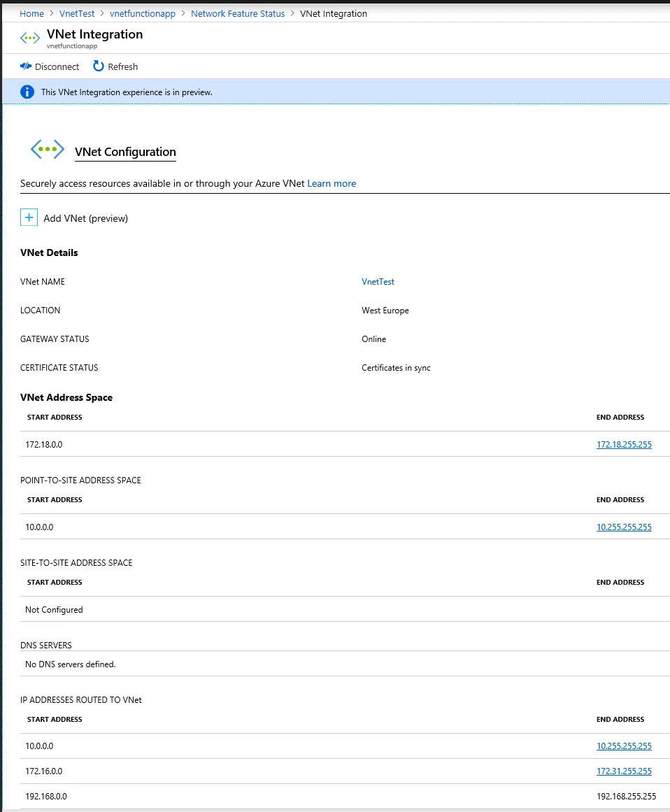Open the Learn more link
Screen dimensions: 670x812
pyautogui.click(x=332, y=183)
